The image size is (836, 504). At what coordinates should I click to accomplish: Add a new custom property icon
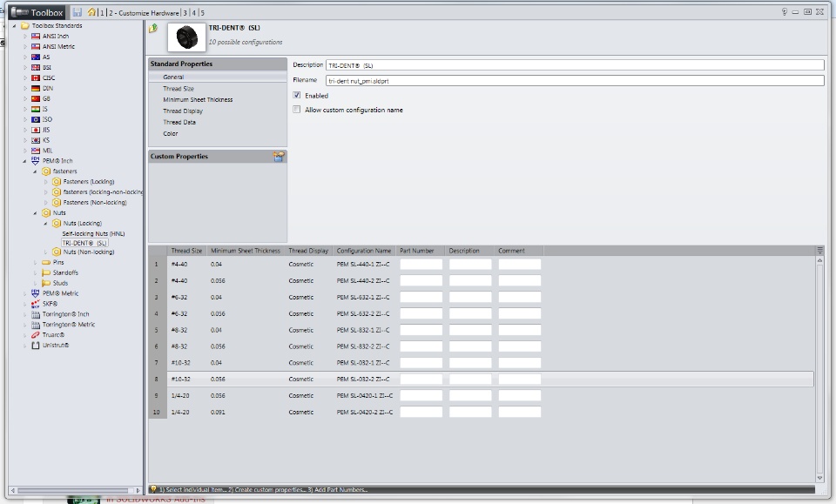279,156
